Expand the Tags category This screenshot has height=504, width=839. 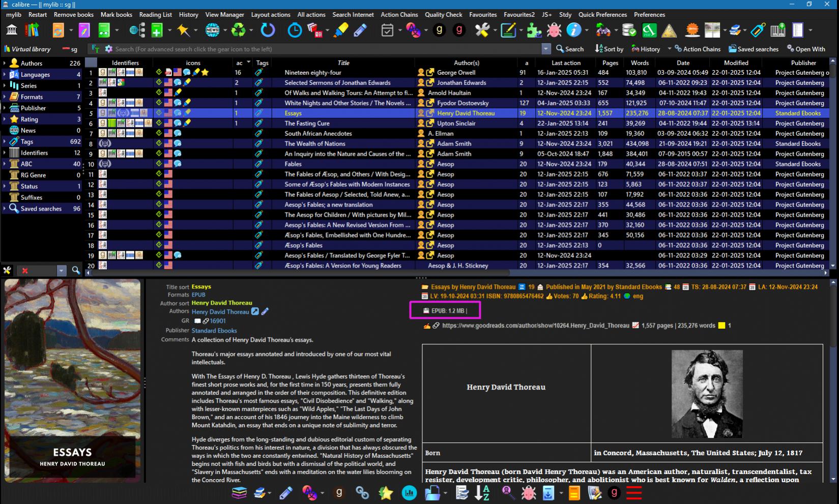5,141
